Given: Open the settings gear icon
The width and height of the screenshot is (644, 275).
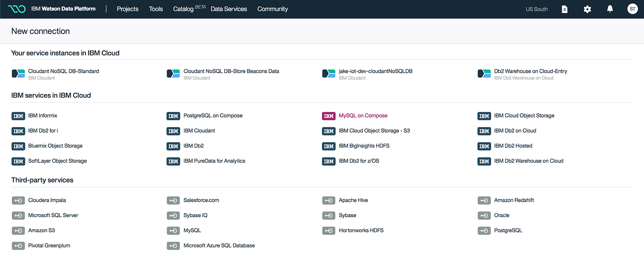Looking at the screenshot, I should pos(587,9).
